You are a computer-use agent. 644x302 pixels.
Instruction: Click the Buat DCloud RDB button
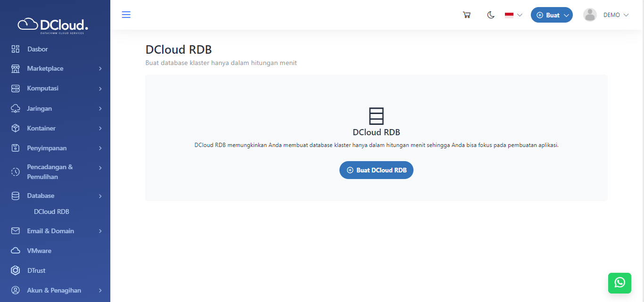pos(376,170)
